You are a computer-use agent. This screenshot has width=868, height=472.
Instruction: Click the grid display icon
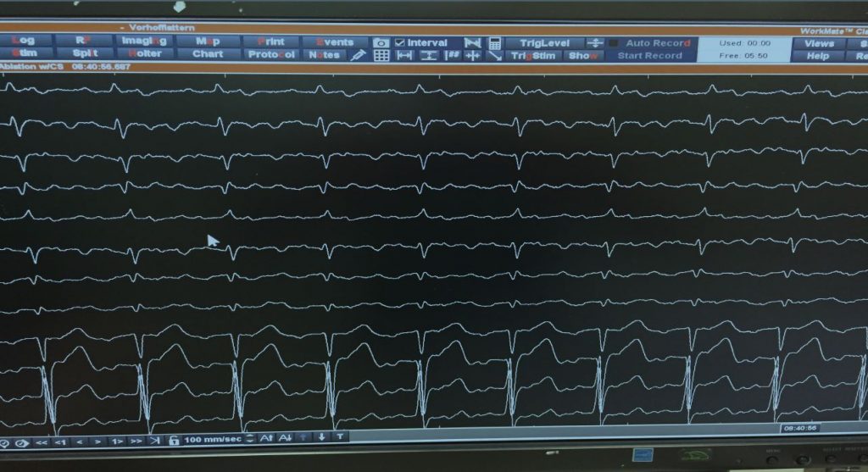381,56
